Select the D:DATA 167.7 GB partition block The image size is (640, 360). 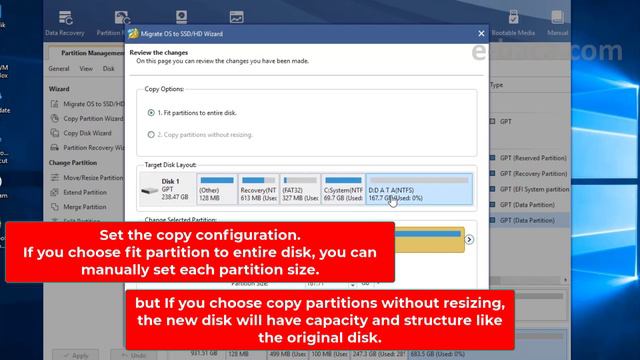tap(419, 189)
